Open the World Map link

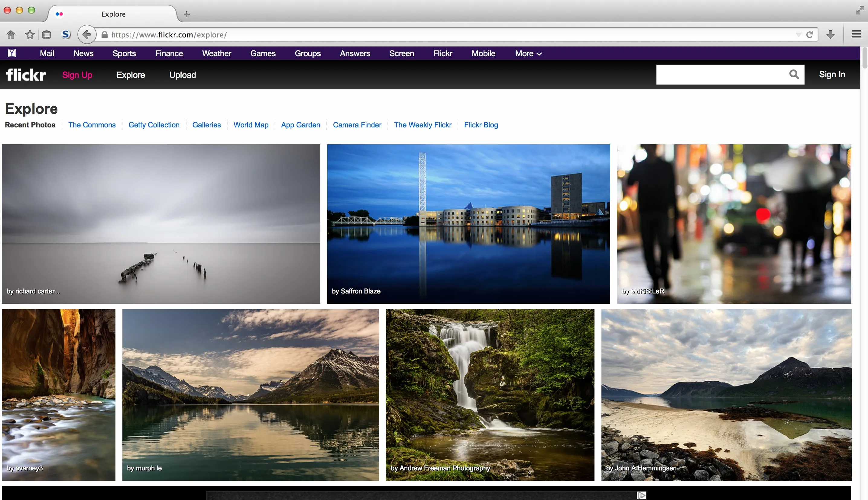point(251,125)
